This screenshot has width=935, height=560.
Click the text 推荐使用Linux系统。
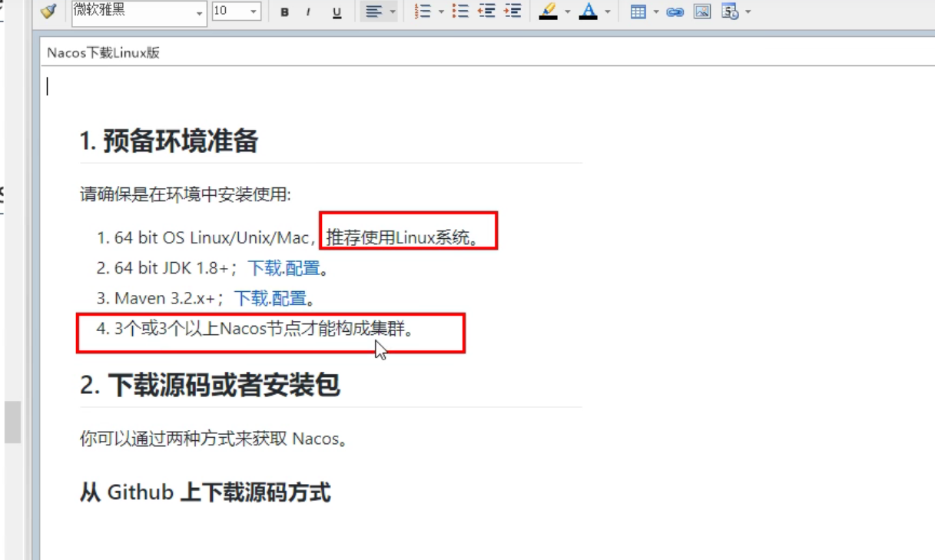[x=403, y=238]
